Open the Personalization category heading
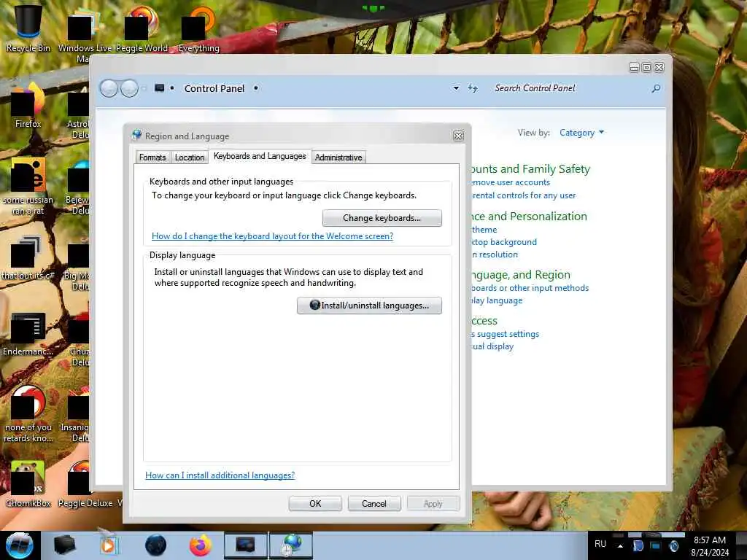747x560 pixels. point(529,216)
